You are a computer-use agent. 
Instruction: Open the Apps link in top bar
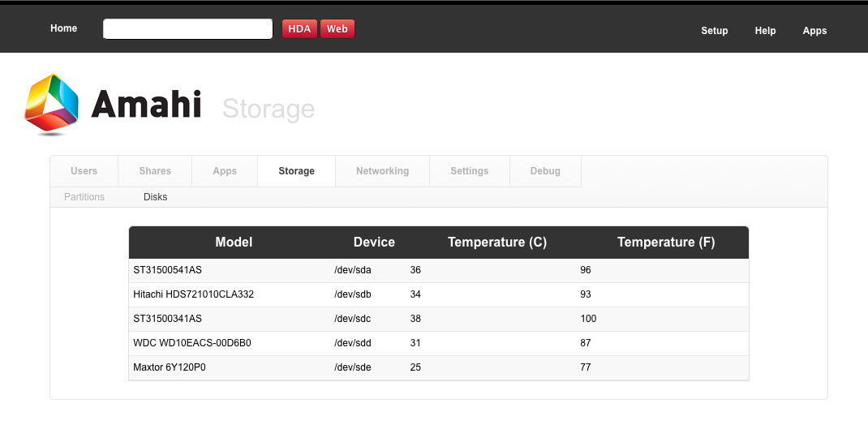pyautogui.click(x=814, y=31)
